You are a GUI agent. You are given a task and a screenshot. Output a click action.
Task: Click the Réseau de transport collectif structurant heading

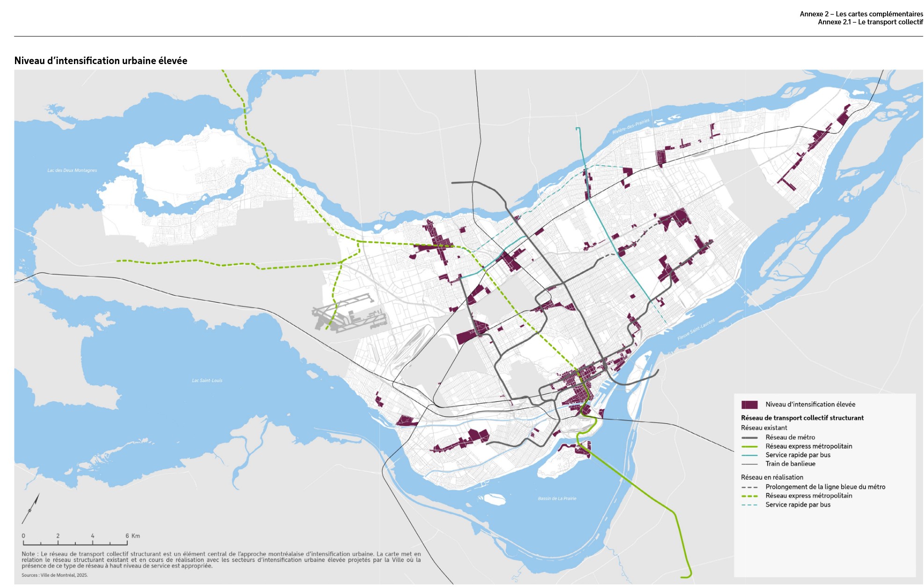tap(802, 418)
